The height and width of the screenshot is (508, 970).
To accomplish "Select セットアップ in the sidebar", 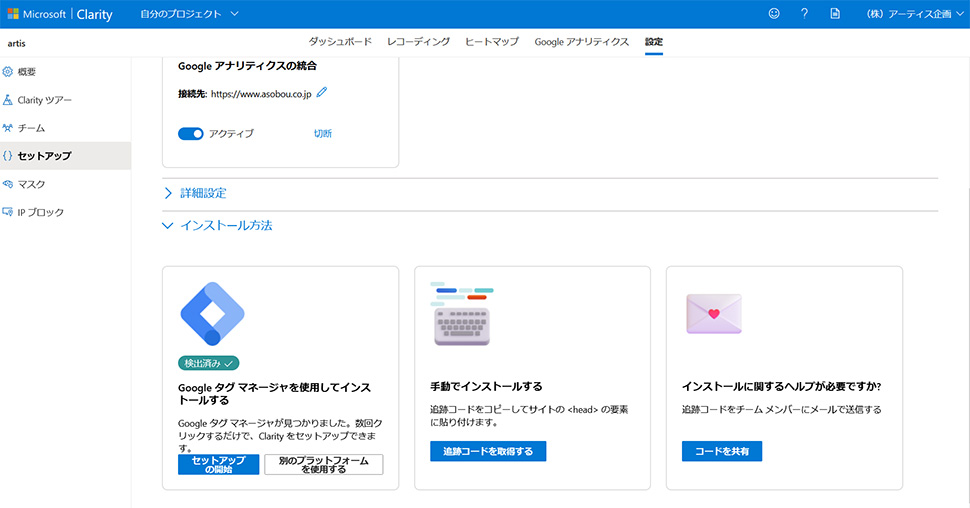I will (66, 156).
